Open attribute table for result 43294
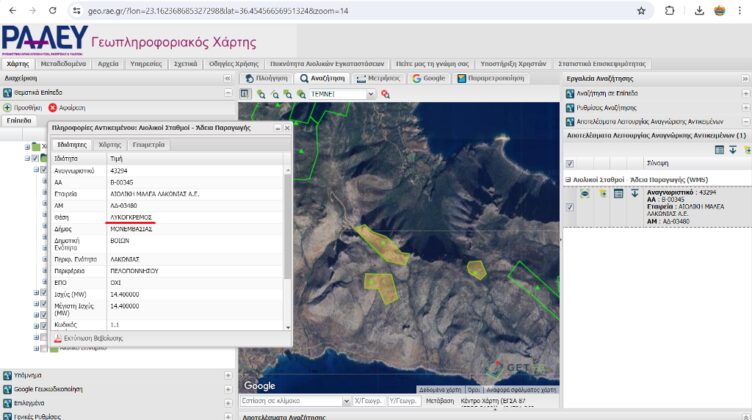Viewport: 752px width, 420px height. [619, 194]
